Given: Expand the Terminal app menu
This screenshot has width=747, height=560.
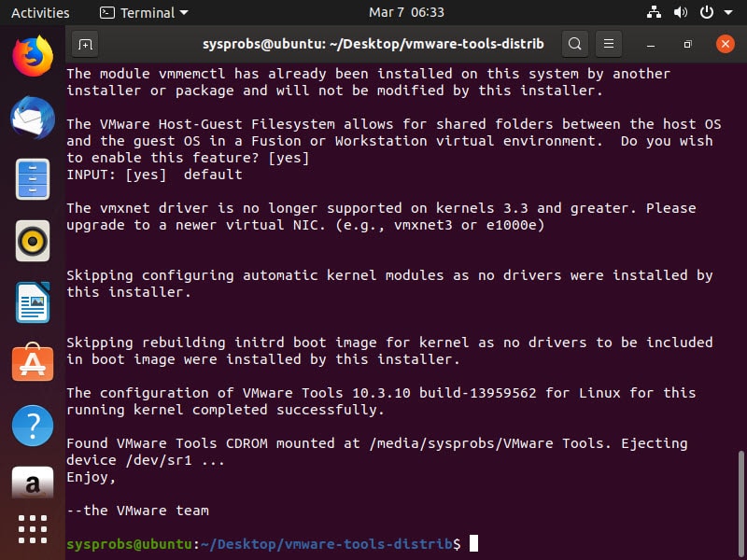Looking at the screenshot, I should tap(144, 12).
